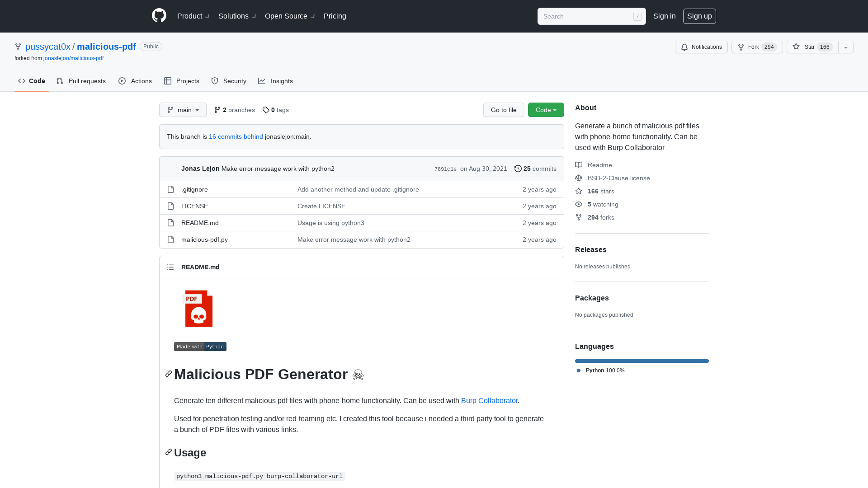Star the repository with star button
This screenshot has width=868, height=488.
coord(812,47)
